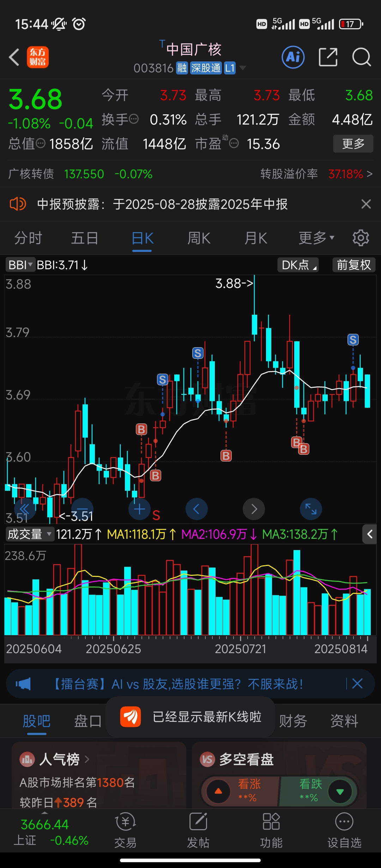Tap the 市盈 info circle icon

coord(234,143)
